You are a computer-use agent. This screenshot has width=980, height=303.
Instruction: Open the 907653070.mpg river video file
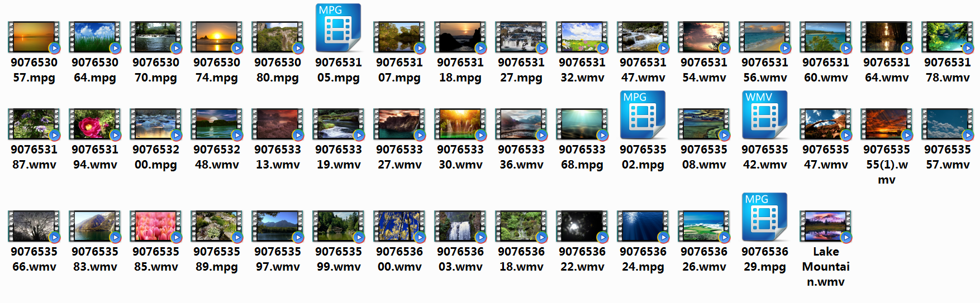tap(156, 37)
